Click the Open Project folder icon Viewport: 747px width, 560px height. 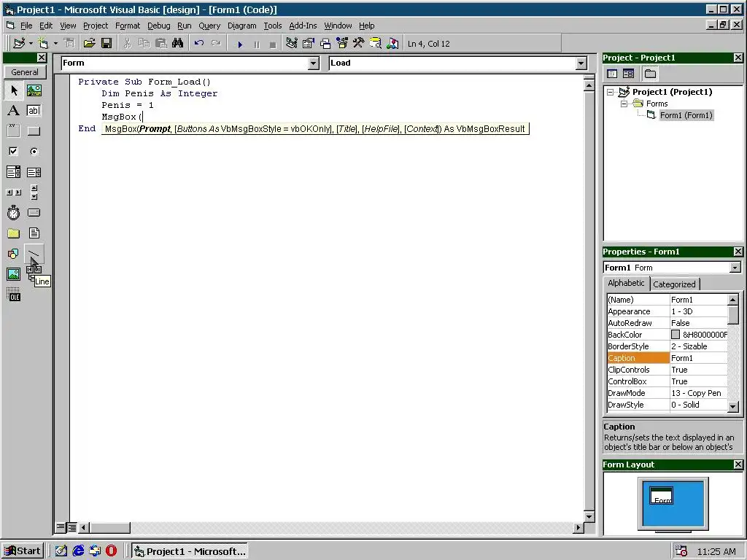click(x=89, y=43)
